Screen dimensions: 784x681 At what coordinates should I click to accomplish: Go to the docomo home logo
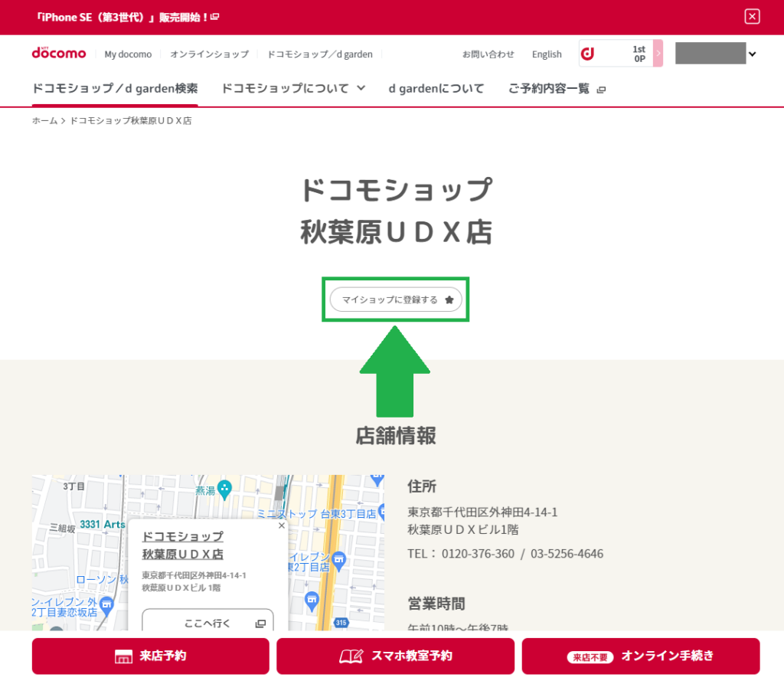[x=59, y=53]
